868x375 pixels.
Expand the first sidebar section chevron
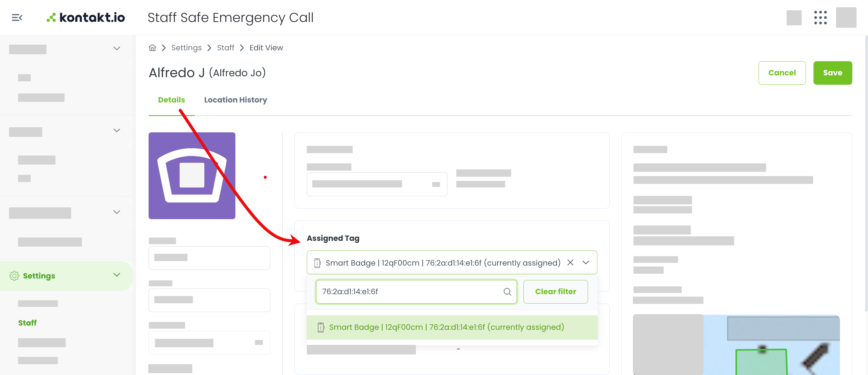[x=117, y=49]
